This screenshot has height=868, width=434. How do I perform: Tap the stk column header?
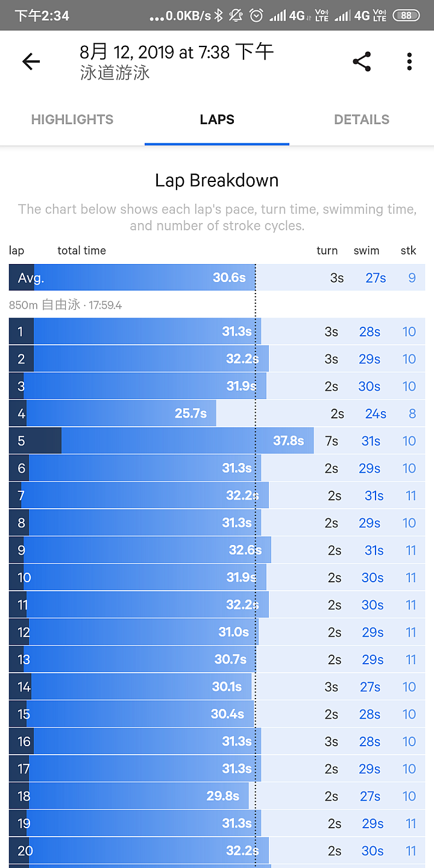click(409, 250)
